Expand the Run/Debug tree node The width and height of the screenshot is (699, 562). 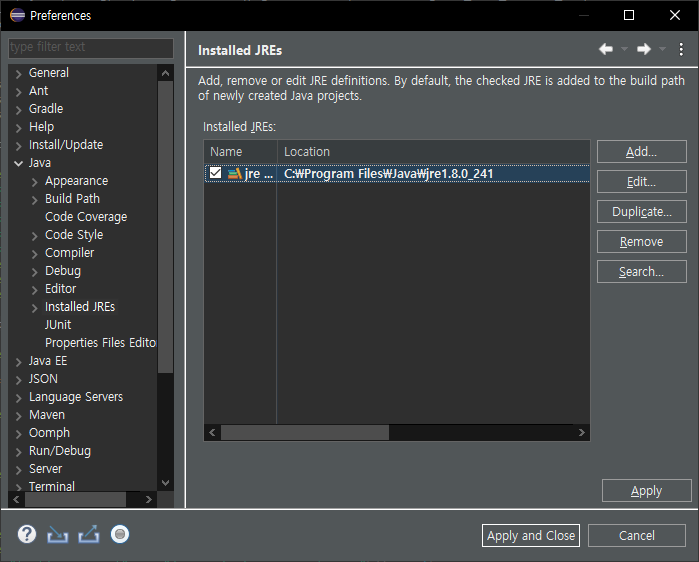18,452
